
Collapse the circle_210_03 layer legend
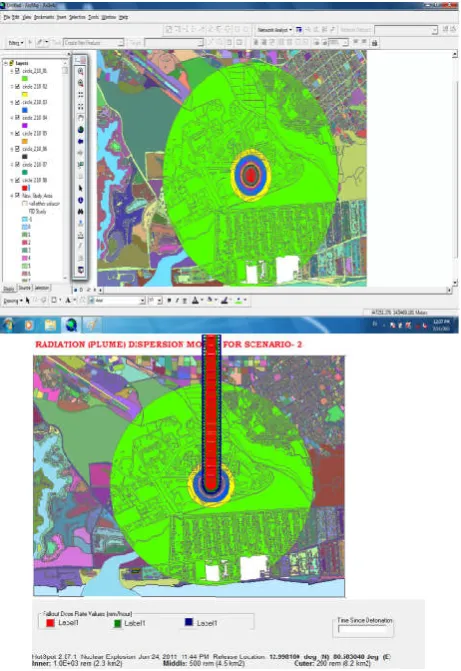point(12,102)
